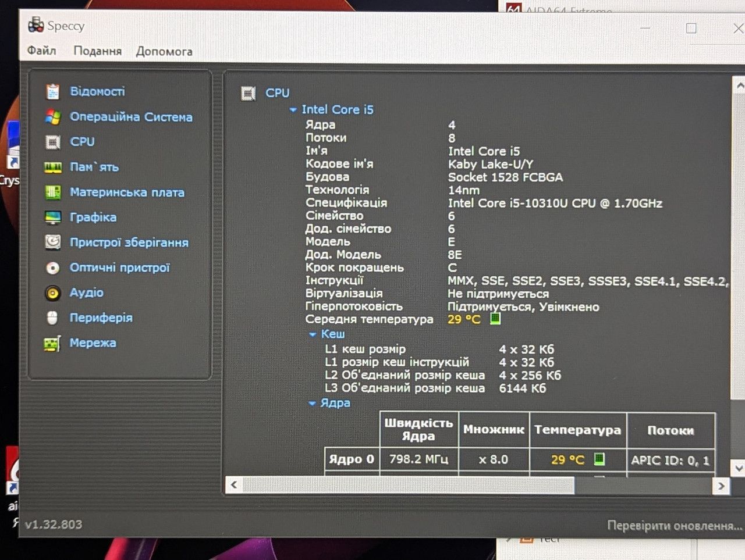Open the Файл menu
The height and width of the screenshot is (560, 745).
41,51
